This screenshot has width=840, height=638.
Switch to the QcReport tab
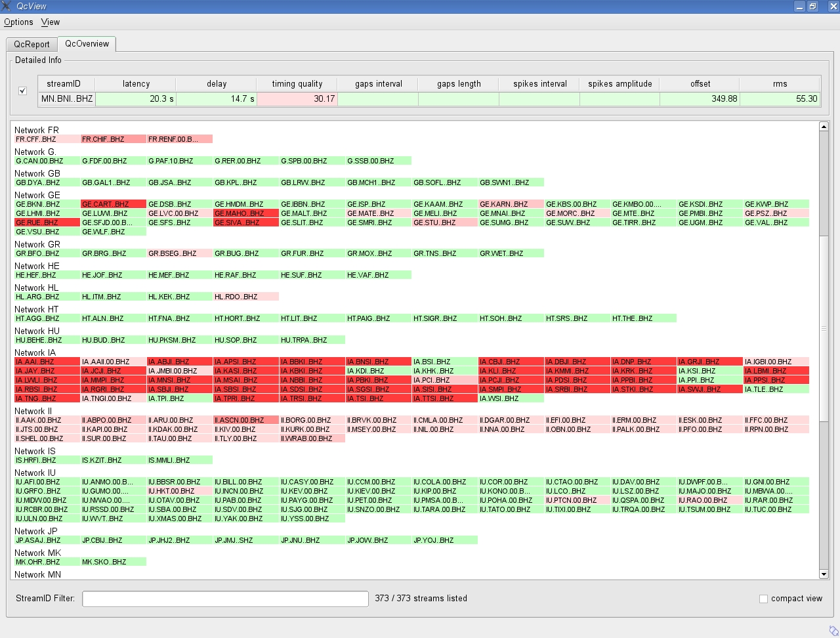pyautogui.click(x=31, y=44)
